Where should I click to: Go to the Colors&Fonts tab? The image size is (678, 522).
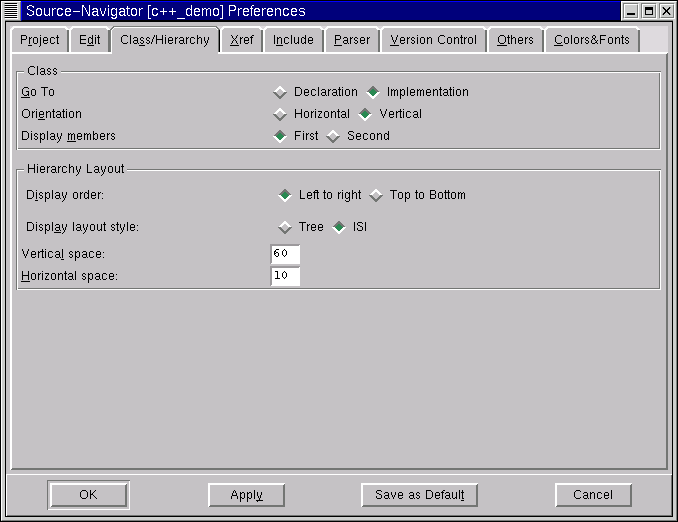point(592,40)
